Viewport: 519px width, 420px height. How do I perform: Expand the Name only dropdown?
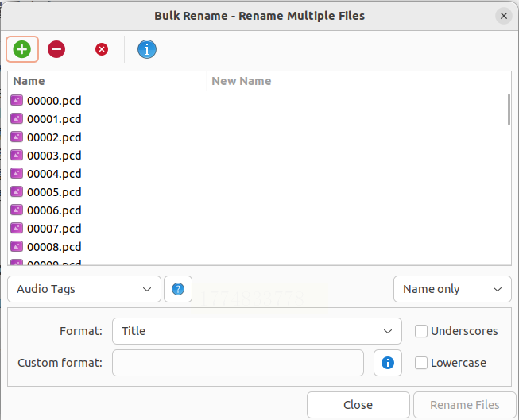[452, 289]
